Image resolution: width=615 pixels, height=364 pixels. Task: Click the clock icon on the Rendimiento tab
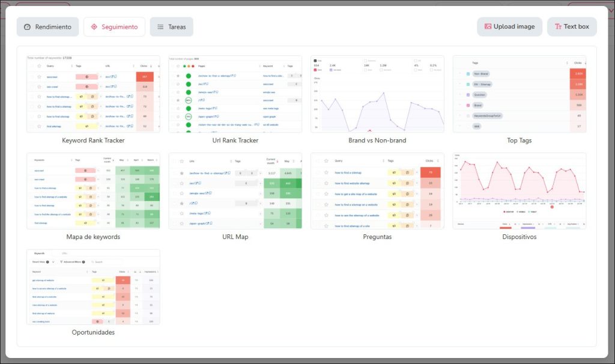26,26
